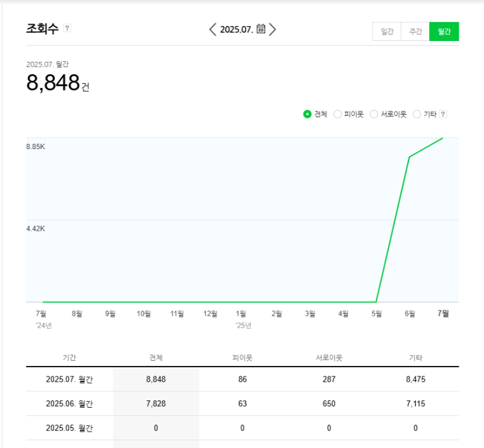The image size is (484, 448).
Task: Select 서로이웃 radio button
Action: coord(374,114)
